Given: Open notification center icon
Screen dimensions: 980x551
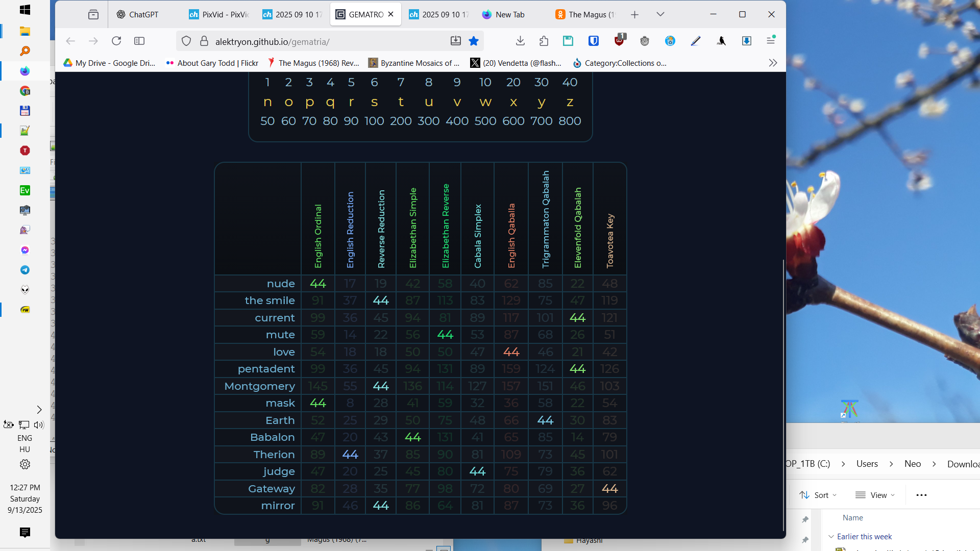Looking at the screenshot, I should pyautogui.click(x=24, y=532).
